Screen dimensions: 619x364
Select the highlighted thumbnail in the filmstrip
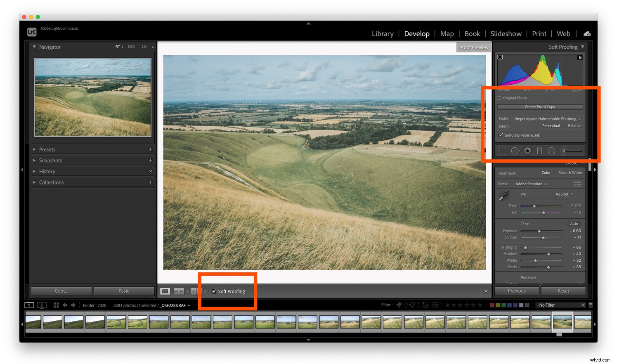click(x=562, y=321)
